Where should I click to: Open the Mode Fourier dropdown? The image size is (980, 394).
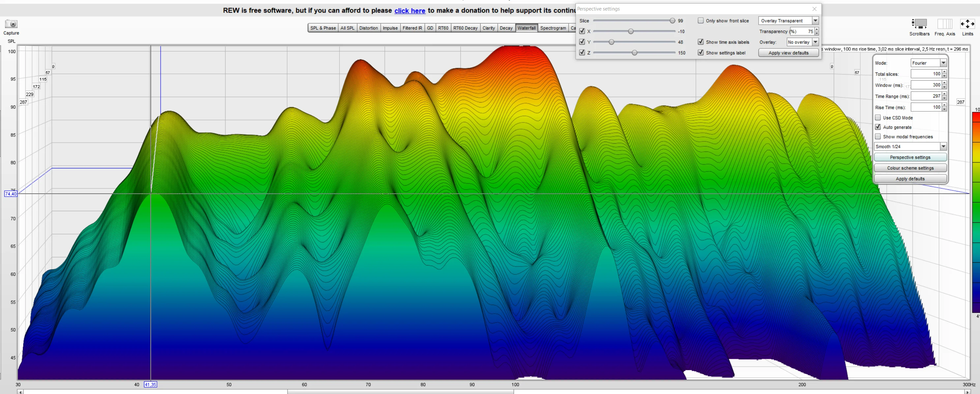929,63
